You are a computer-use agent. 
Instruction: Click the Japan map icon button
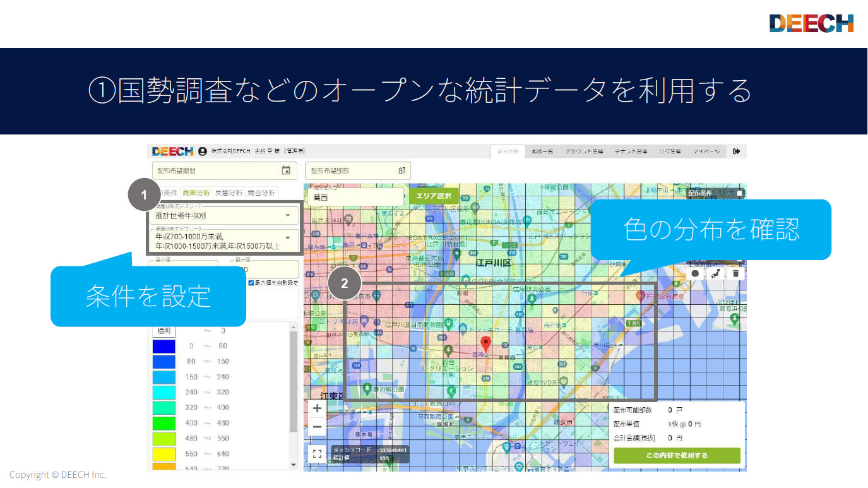pyautogui.click(x=715, y=273)
